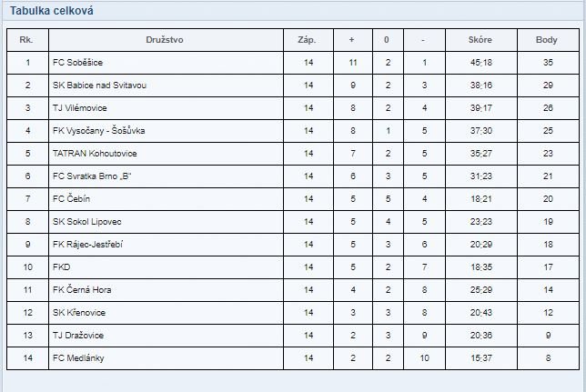Select the SK Křenovice team name

tap(79, 312)
